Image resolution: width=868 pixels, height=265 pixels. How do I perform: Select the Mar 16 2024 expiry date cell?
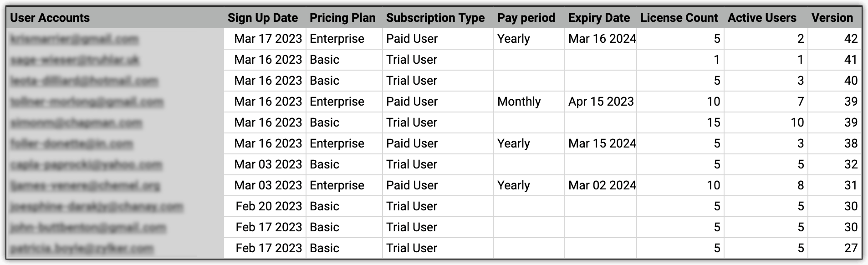602,39
